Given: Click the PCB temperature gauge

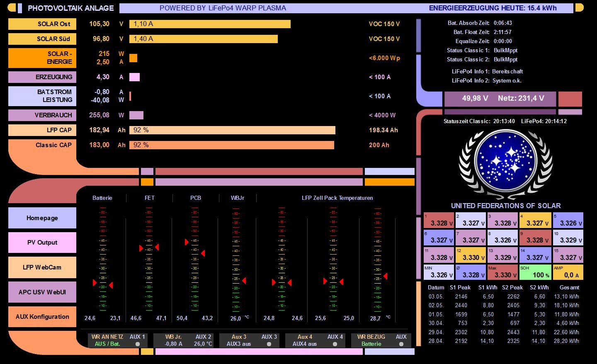Looking at the screenshot, I should coord(195,259).
